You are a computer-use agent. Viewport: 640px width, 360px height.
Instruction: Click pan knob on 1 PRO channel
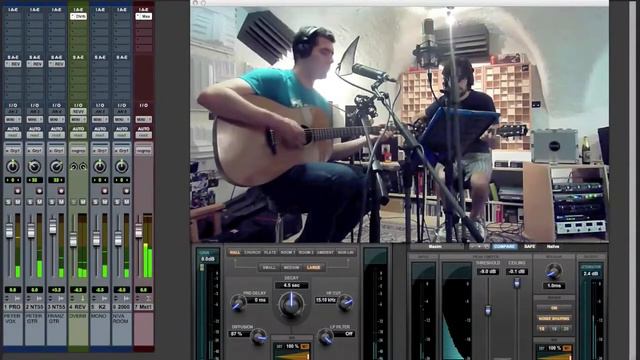click(x=13, y=166)
